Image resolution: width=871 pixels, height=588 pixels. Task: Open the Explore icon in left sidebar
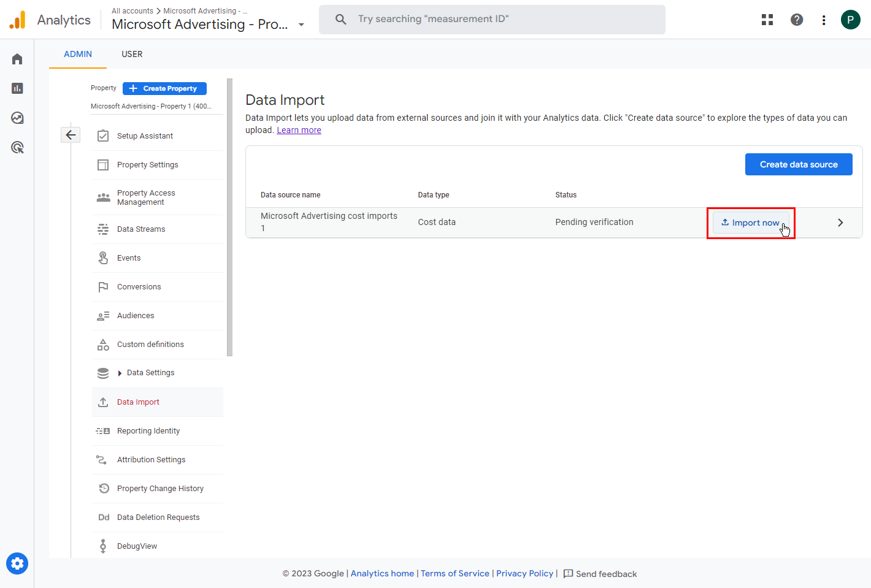[x=17, y=118]
